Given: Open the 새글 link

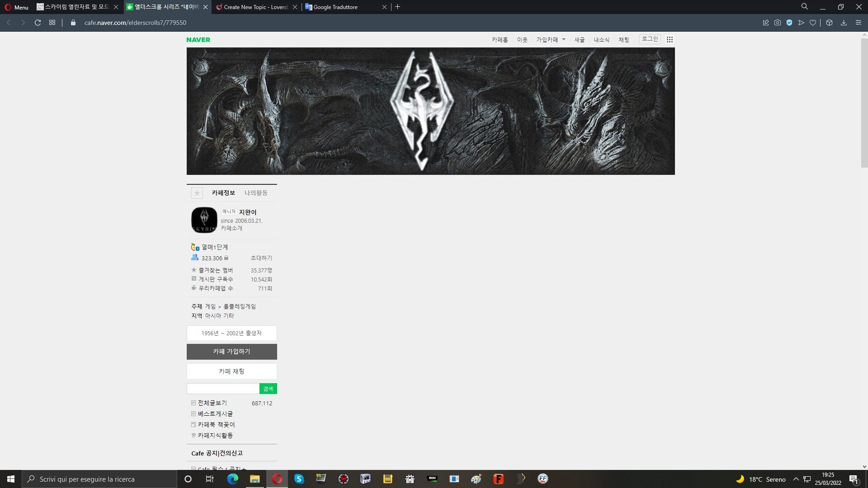Looking at the screenshot, I should click(580, 40).
